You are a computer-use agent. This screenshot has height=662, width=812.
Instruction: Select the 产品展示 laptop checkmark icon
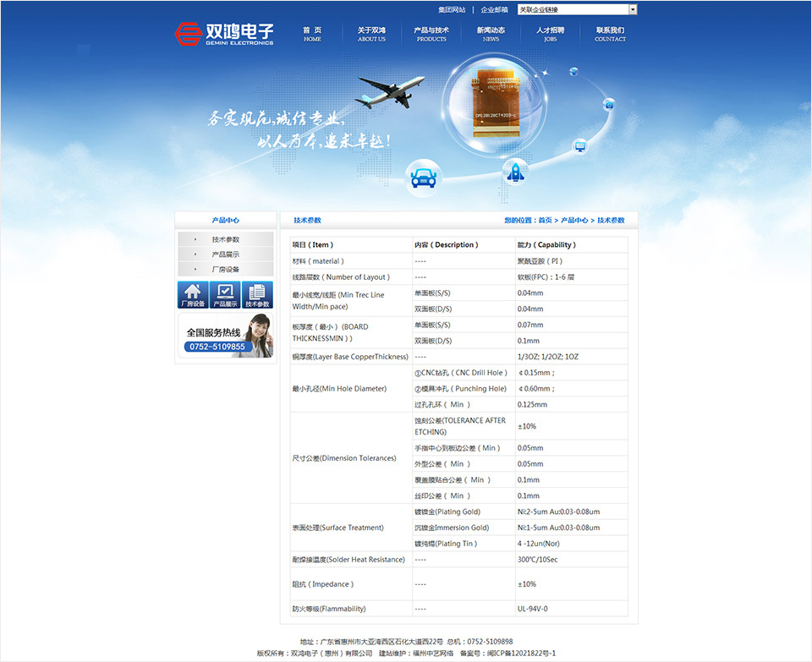[x=225, y=293]
